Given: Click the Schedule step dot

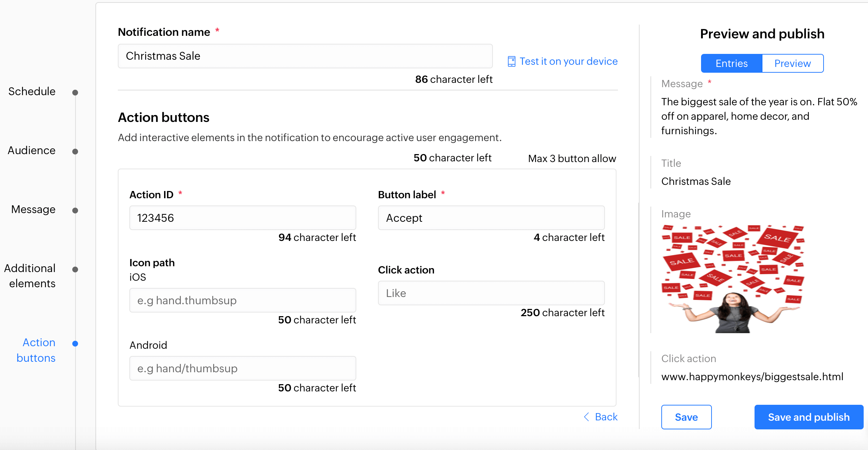Looking at the screenshot, I should 75,93.
